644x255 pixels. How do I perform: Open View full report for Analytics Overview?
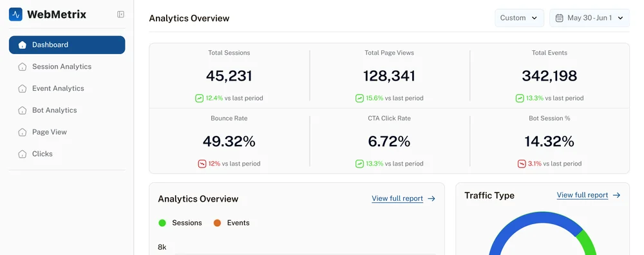pos(397,199)
